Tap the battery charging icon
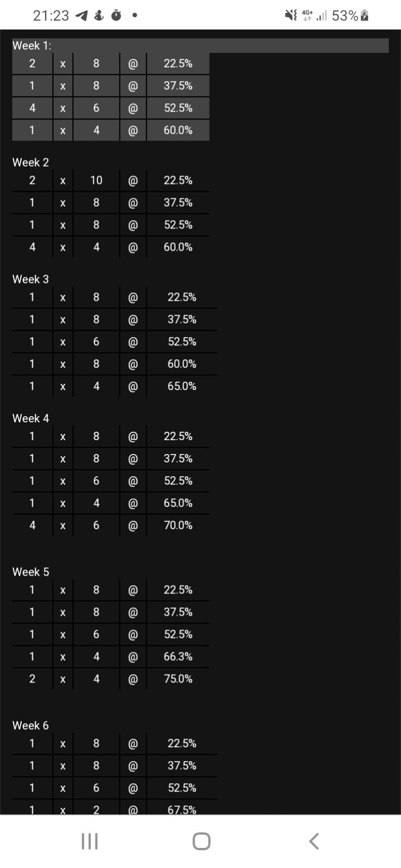 point(365,16)
